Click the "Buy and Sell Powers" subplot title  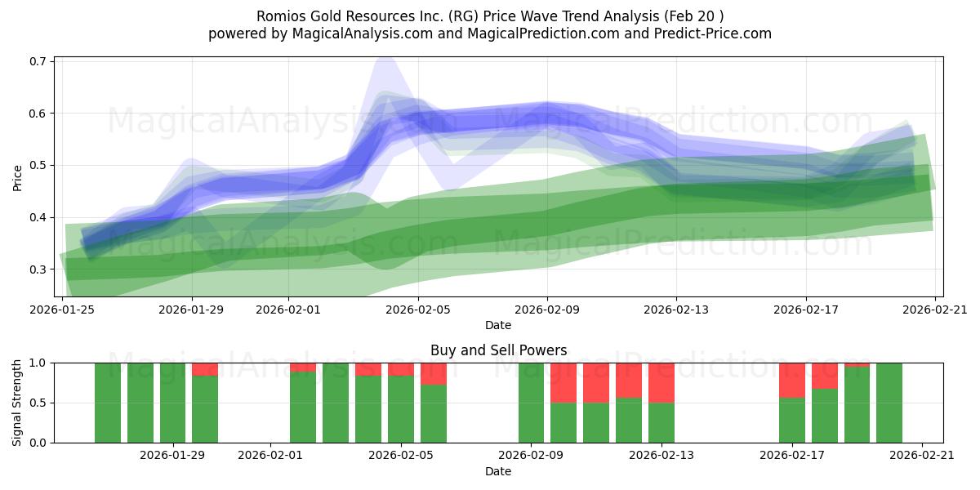(x=498, y=350)
